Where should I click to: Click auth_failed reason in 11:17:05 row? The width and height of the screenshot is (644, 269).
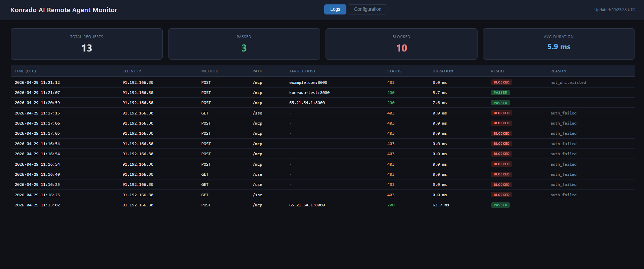coord(563,133)
